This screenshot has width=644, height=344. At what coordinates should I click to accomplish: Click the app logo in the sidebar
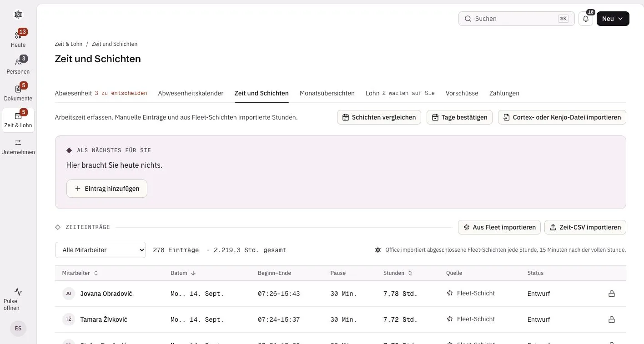tap(18, 15)
